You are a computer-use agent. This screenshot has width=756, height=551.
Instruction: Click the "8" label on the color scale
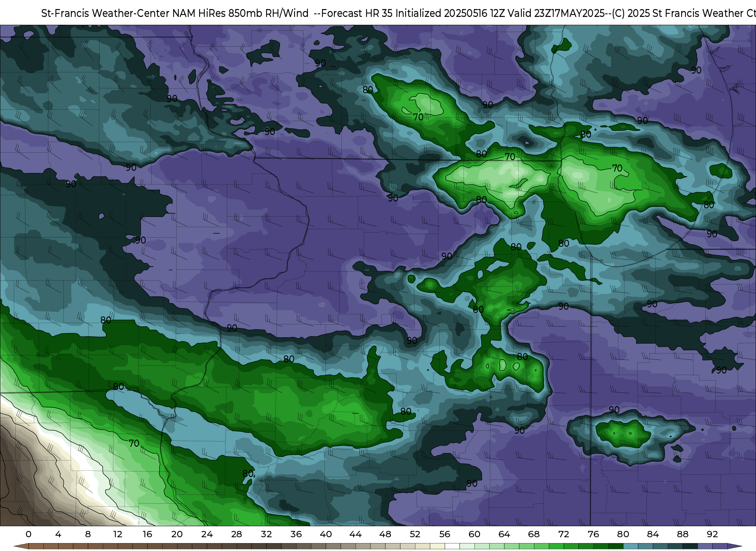[88, 534]
